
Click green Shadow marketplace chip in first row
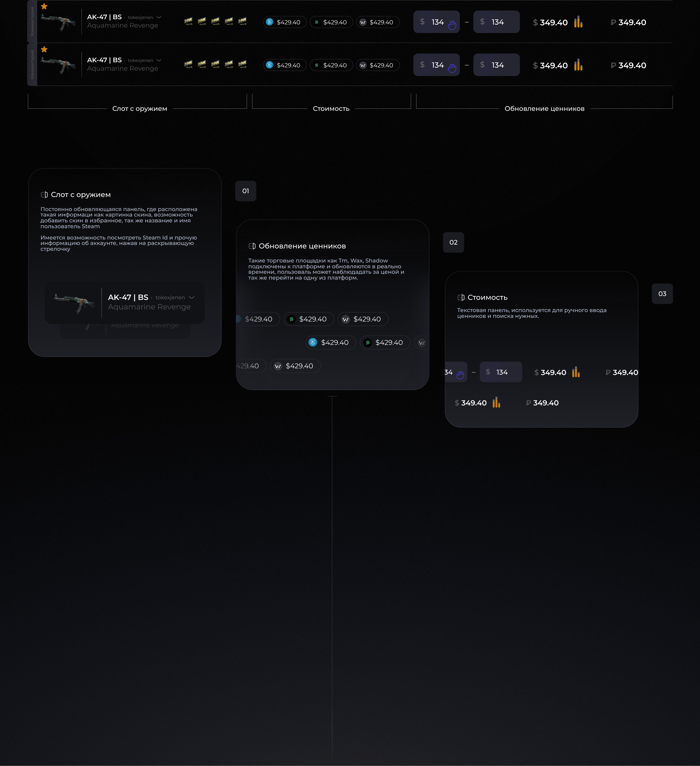[331, 22]
